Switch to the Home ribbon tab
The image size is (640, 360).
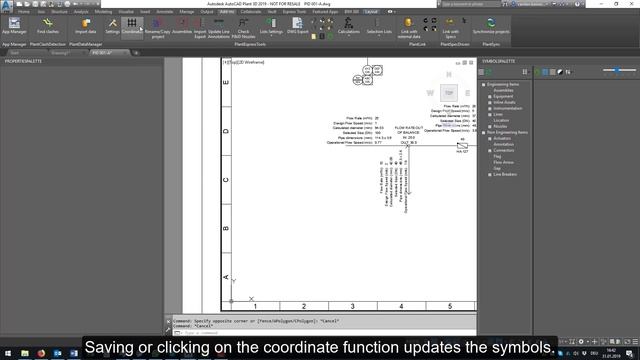click(24, 12)
